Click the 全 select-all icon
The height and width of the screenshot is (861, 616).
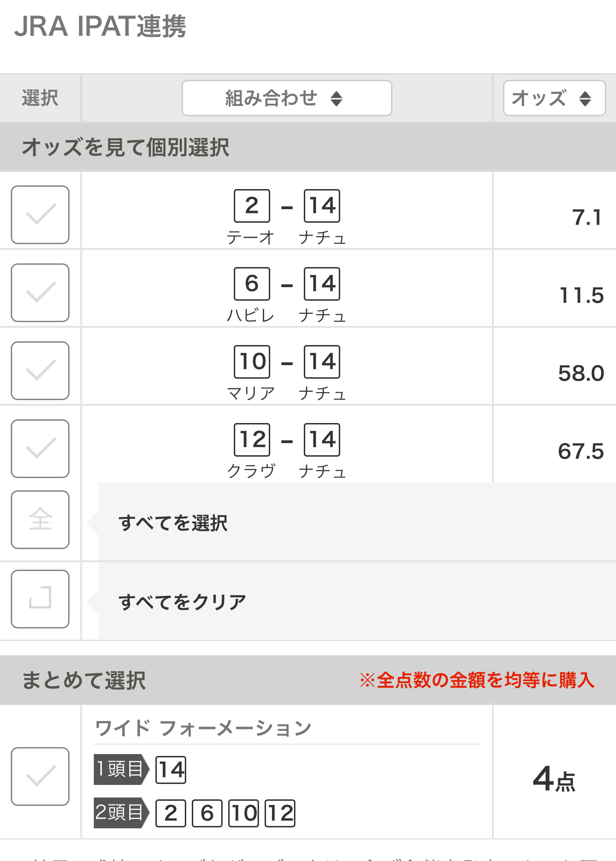tap(40, 520)
